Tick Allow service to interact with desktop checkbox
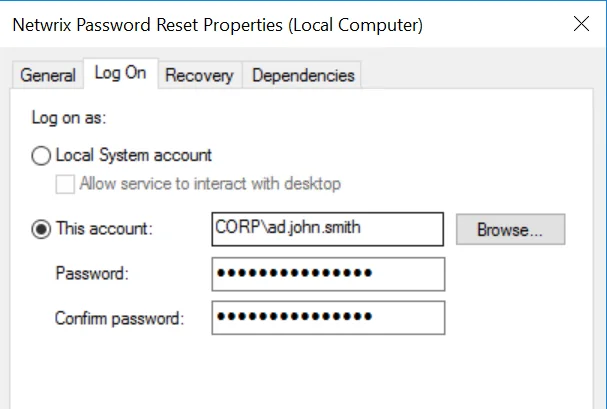The width and height of the screenshot is (607, 409). point(65,184)
